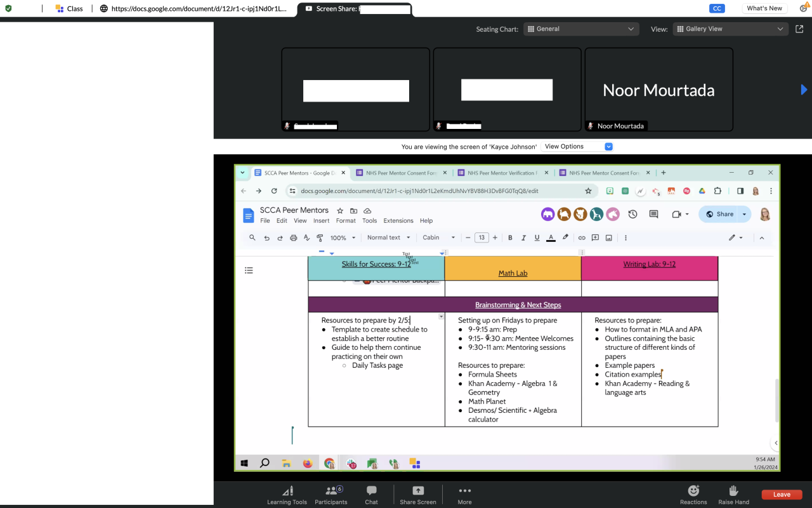The image size is (812, 508).
Task: Expand the View Options dropdown
Action: [x=577, y=147]
